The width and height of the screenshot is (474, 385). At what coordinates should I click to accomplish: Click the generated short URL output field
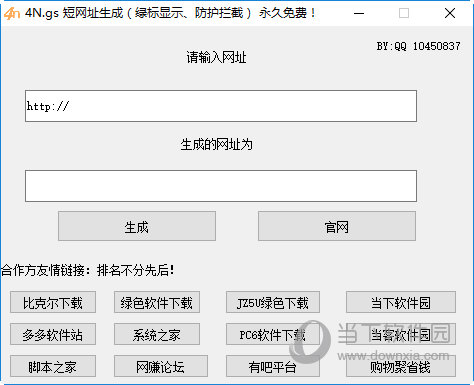pos(221,186)
